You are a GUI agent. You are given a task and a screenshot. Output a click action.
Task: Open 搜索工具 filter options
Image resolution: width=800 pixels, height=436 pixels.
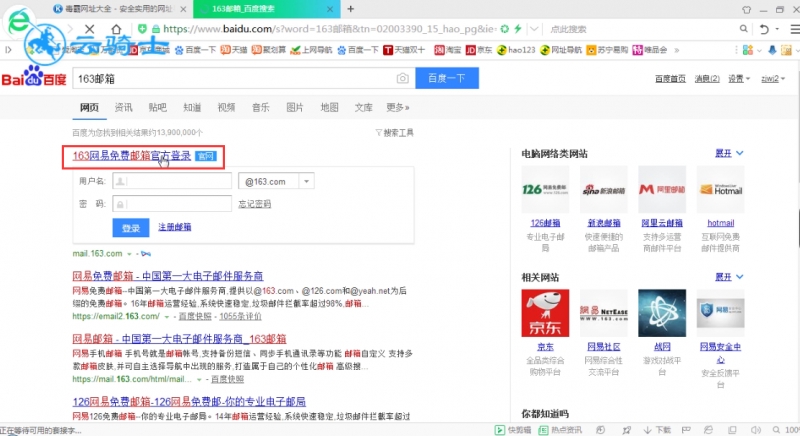(394, 133)
